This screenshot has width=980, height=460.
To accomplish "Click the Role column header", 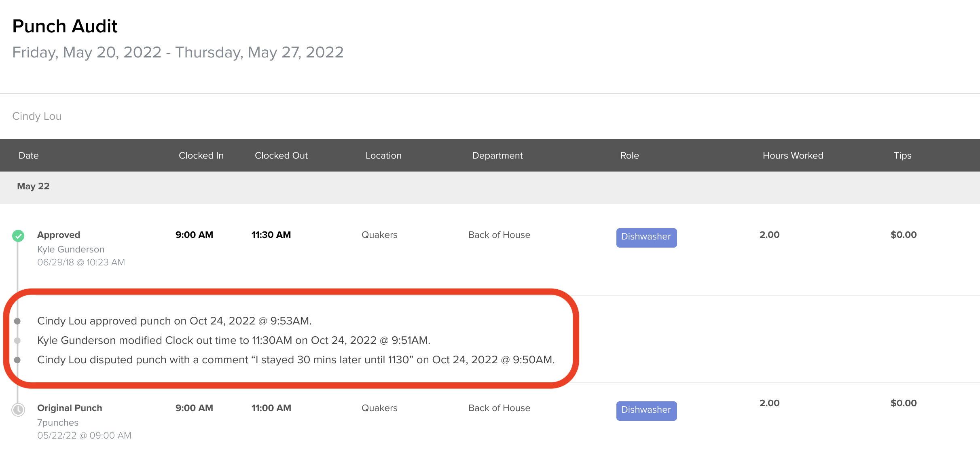I will pyautogui.click(x=629, y=155).
